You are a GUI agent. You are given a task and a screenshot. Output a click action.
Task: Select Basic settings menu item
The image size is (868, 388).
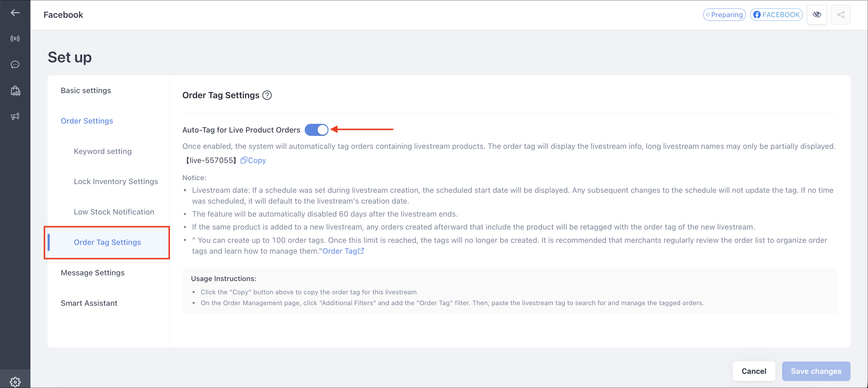pos(86,90)
